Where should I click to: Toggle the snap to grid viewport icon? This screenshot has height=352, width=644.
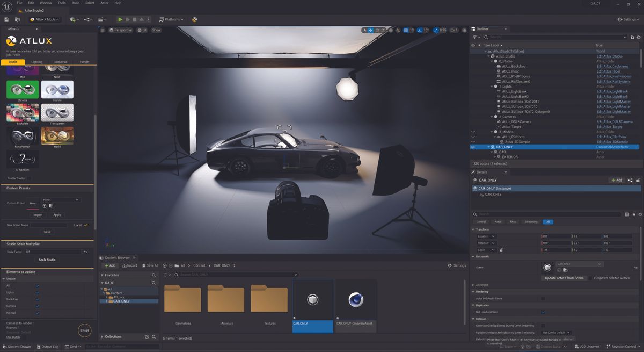[405, 30]
